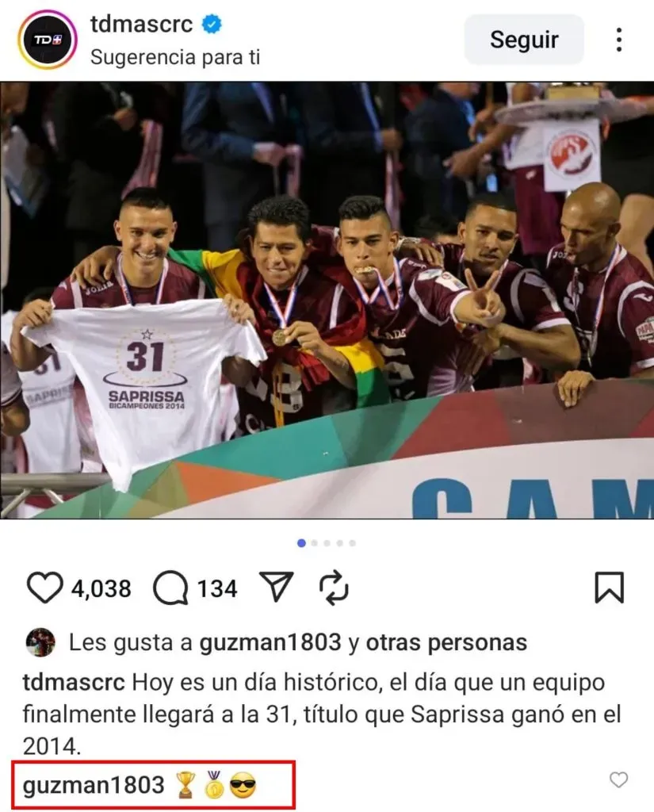
Task: Open comments via the speech bubble icon
Action: click(x=170, y=588)
